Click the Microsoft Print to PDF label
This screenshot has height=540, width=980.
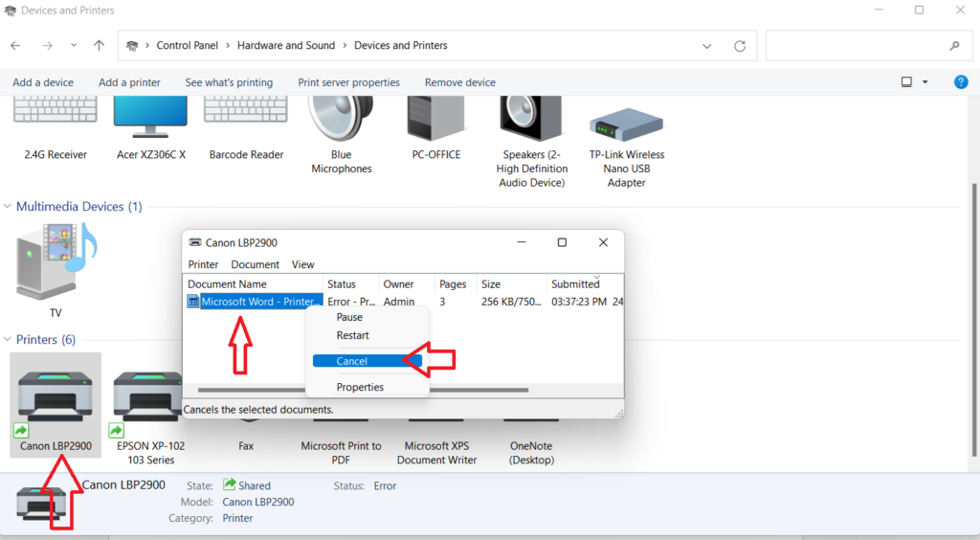341,453
